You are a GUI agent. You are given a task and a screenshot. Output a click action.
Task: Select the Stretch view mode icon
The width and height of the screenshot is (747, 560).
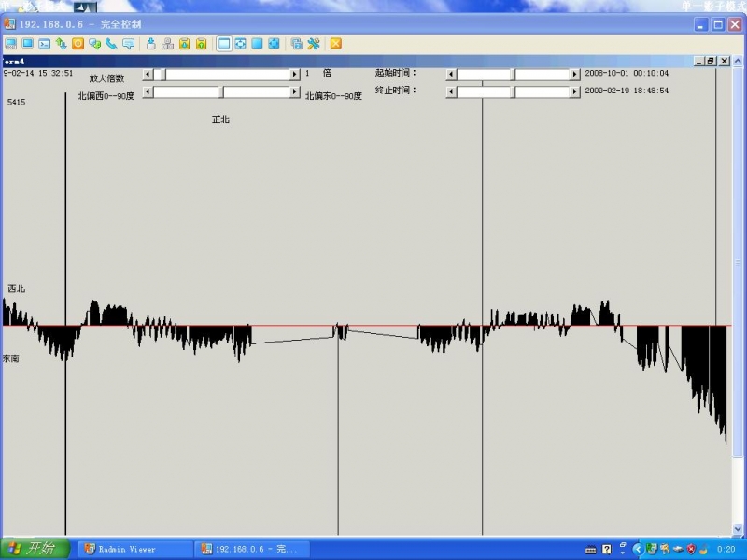[x=241, y=44]
